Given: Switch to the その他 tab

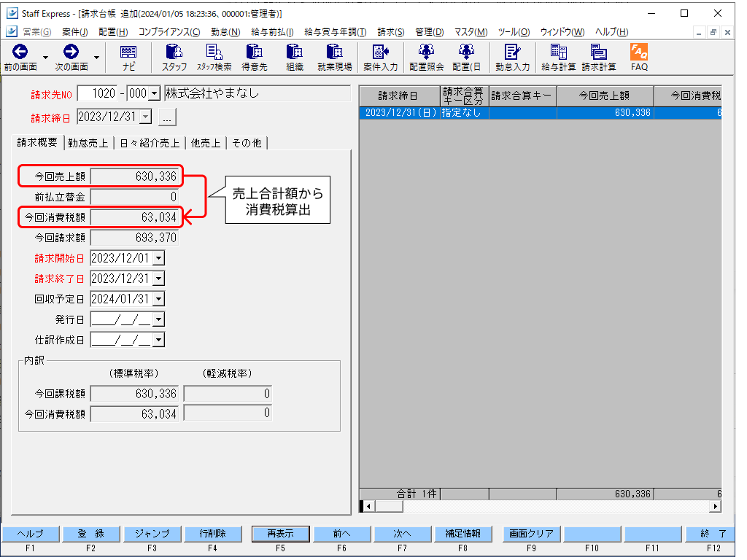Looking at the screenshot, I should click(247, 143).
